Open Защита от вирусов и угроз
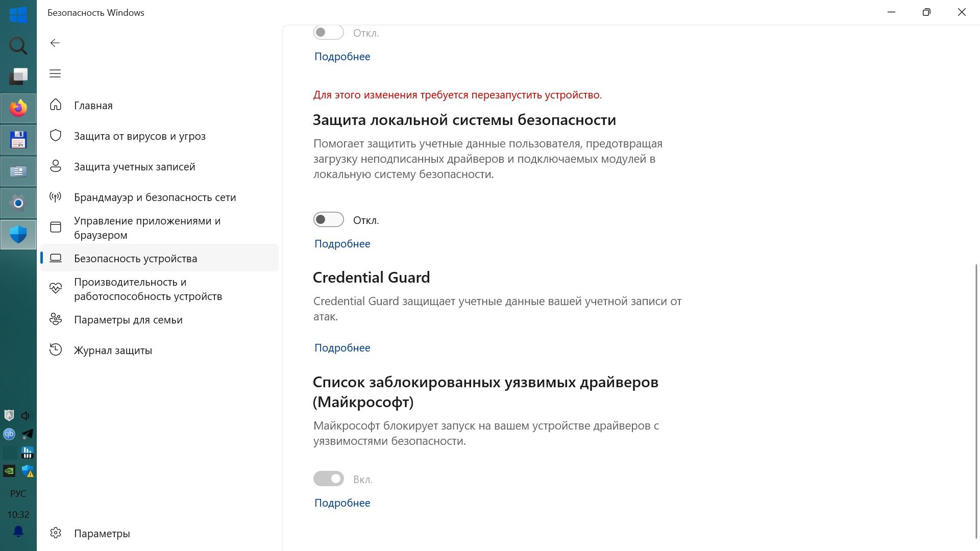 coord(139,136)
